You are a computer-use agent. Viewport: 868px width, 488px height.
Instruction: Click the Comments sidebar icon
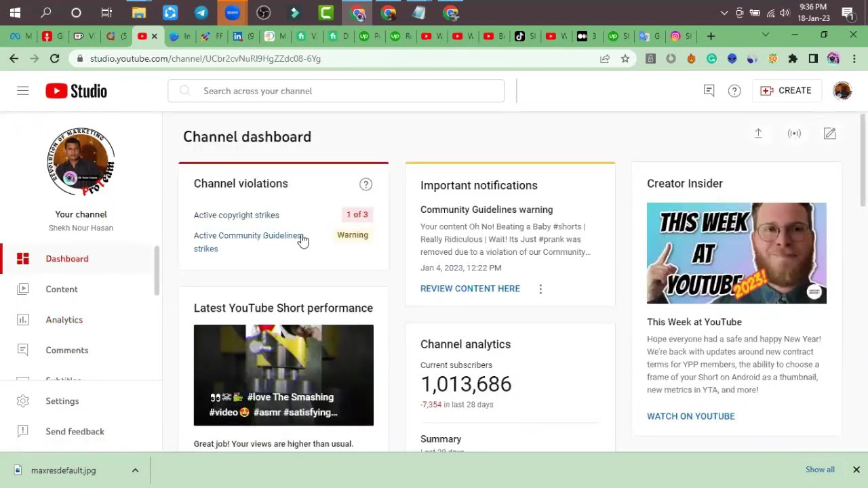pos(23,350)
